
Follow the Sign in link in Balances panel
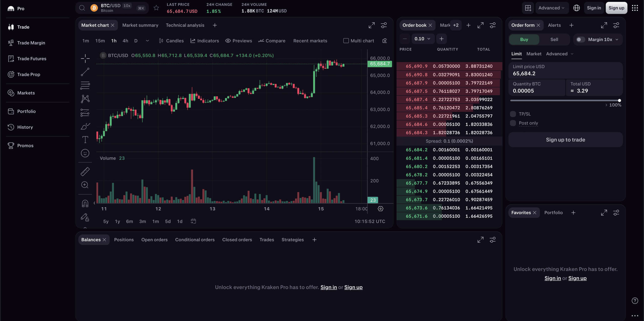tap(328, 287)
